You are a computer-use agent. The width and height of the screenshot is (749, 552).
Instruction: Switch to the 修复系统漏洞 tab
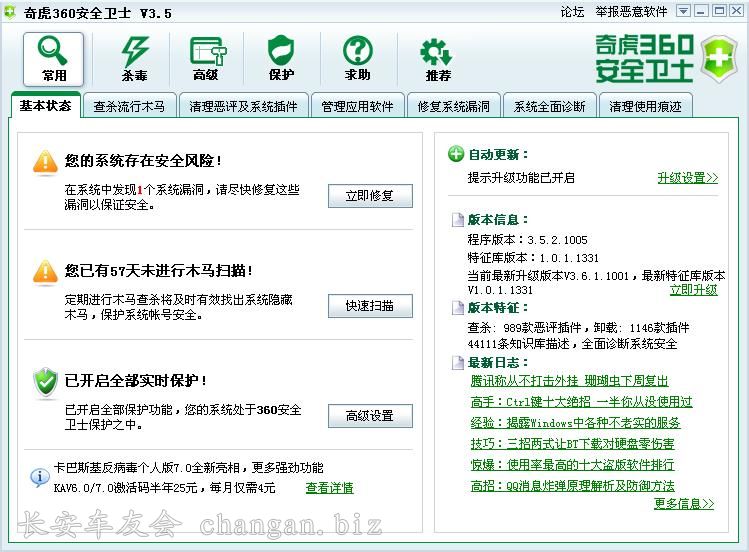coord(453,106)
